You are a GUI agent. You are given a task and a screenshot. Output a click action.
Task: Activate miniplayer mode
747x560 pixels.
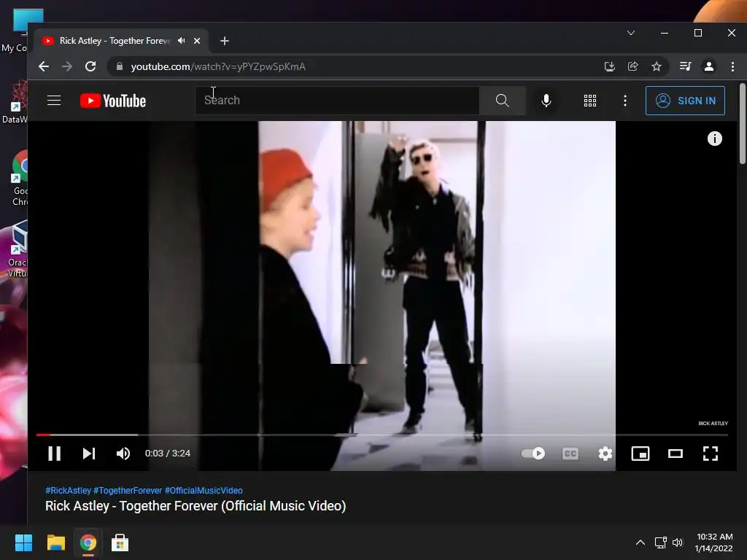[640, 454]
